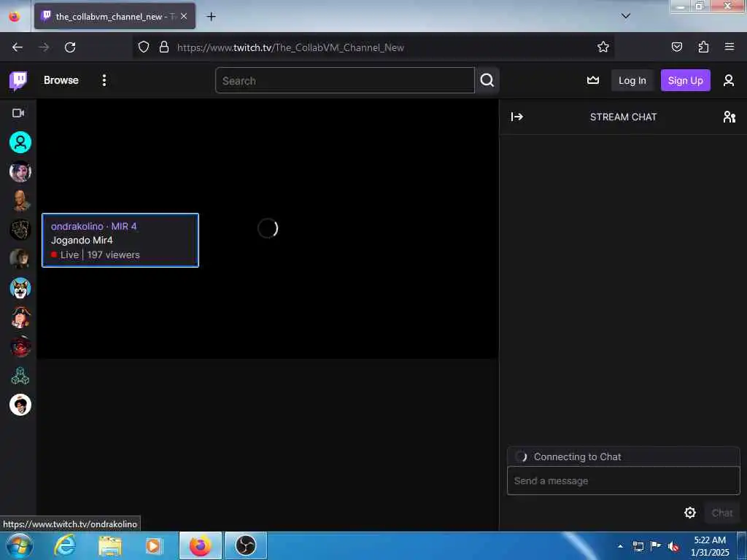The width and height of the screenshot is (747, 560).
Task: Click the camera followed channels icon
Action: click(x=18, y=113)
